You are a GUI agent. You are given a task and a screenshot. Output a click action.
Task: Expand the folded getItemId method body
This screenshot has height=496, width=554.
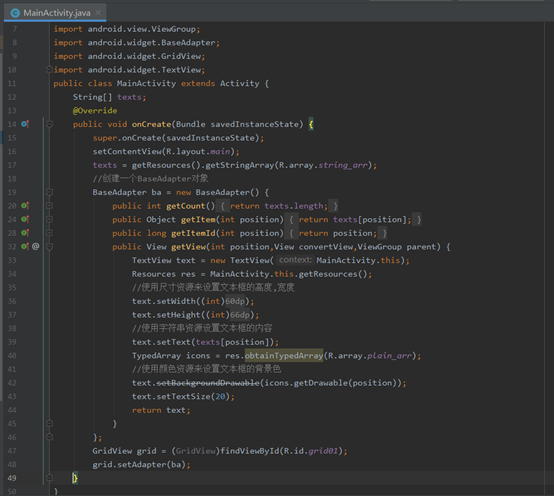pos(49,233)
